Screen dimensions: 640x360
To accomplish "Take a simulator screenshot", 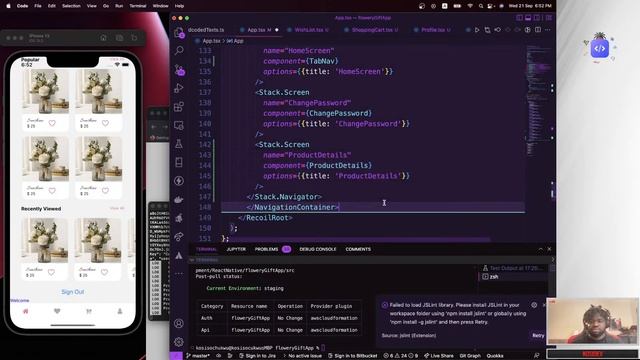I will click(119, 38).
